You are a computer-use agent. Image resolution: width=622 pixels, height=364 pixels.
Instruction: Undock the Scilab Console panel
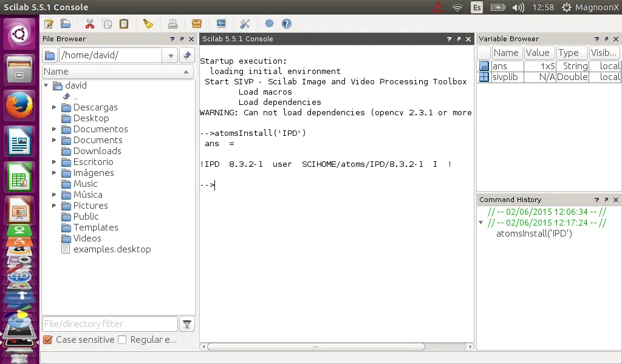coord(459,39)
